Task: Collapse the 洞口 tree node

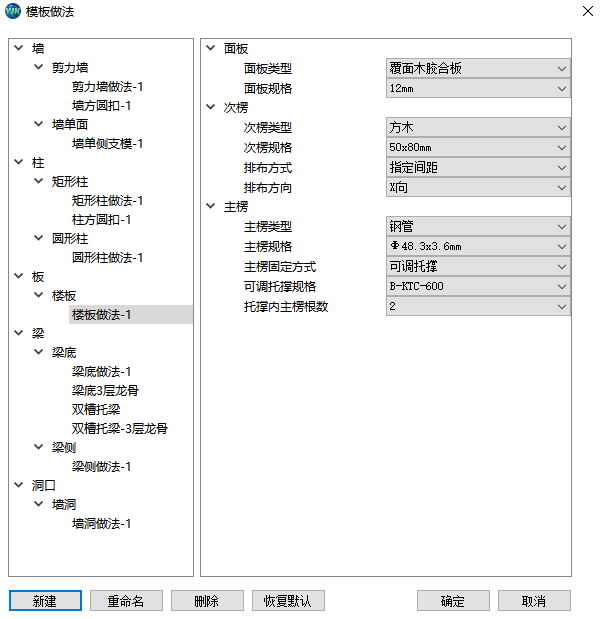Action: (19, 485)
